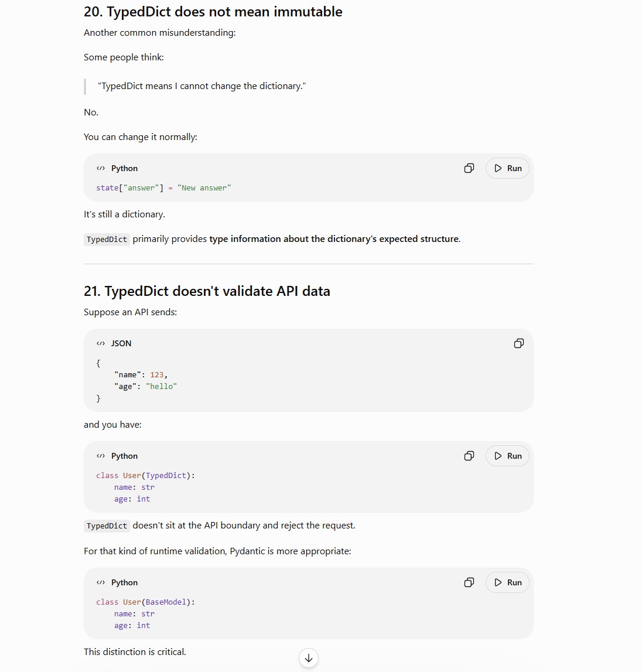The image size is (642, 672).
Task: Click code icon beside JSON label
Action: [x=101, y=343]
